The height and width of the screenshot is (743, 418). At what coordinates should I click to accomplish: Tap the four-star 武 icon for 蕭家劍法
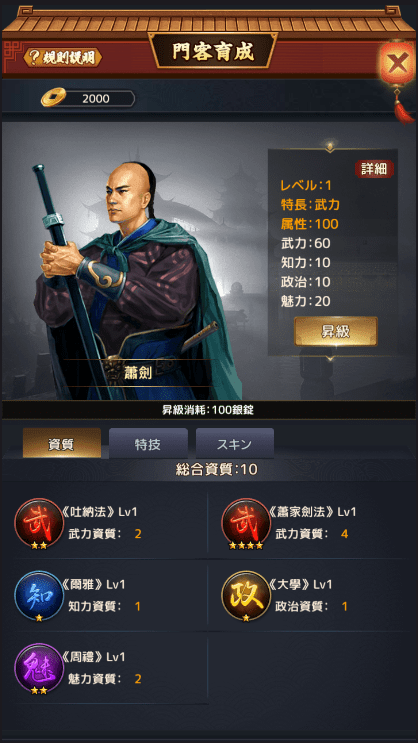[246, 523]
